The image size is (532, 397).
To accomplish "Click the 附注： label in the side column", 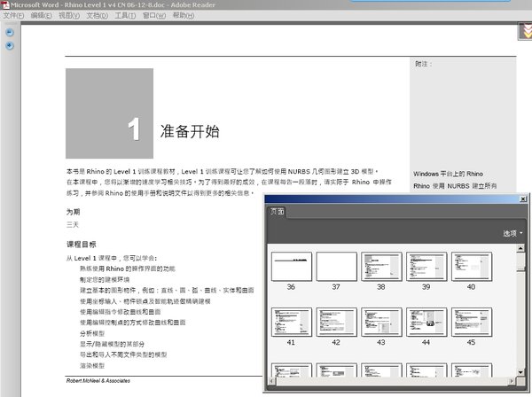I will pos(424,64).
